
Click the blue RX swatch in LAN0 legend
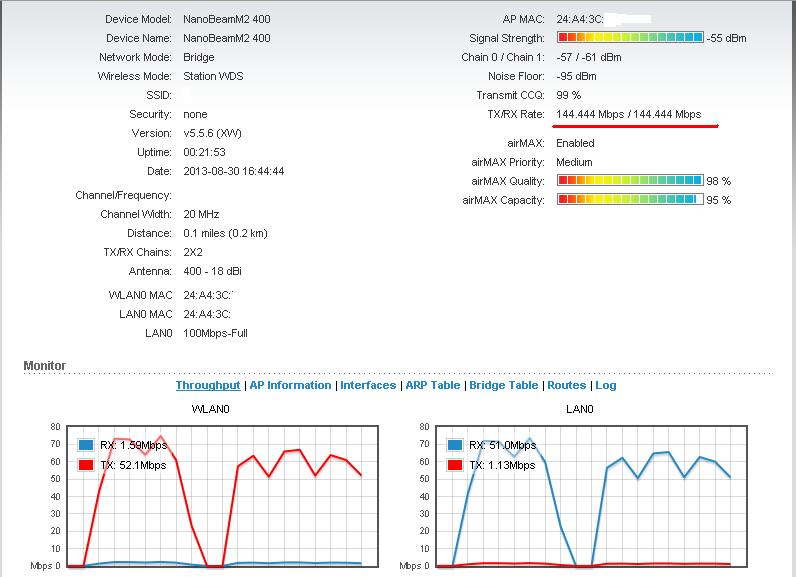click(455, 445)
